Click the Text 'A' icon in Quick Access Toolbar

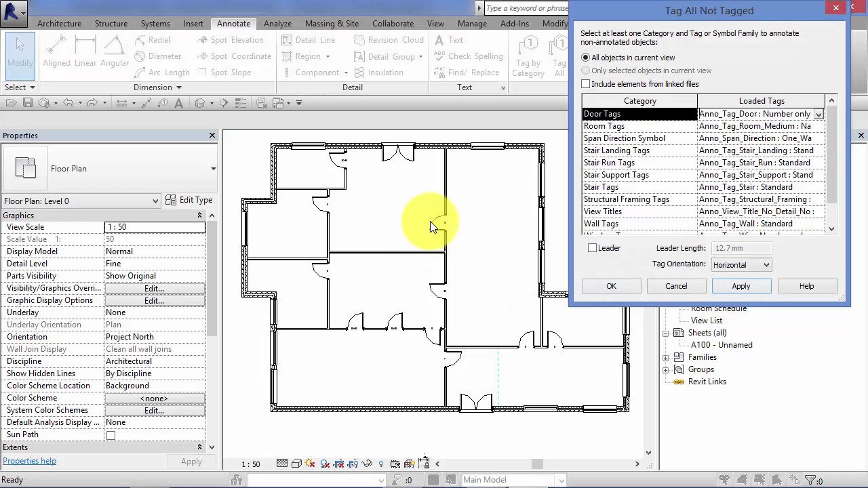(x=179, y=103)
